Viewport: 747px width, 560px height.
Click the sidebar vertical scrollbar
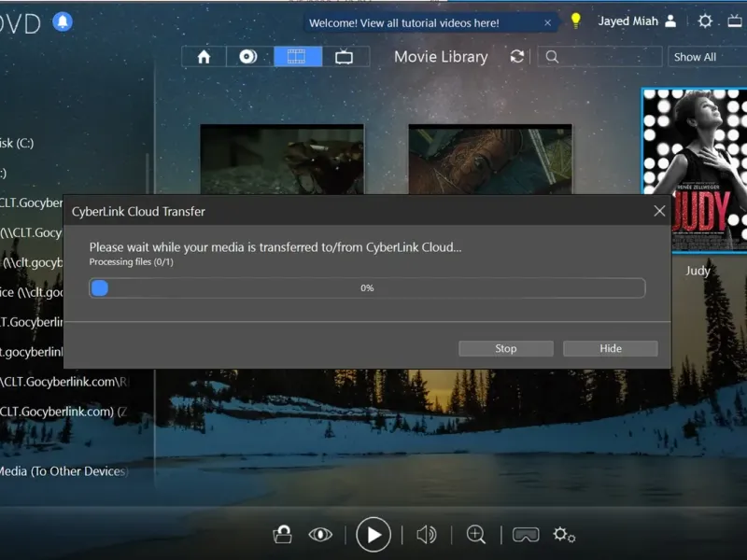click(x=148, y=174)
